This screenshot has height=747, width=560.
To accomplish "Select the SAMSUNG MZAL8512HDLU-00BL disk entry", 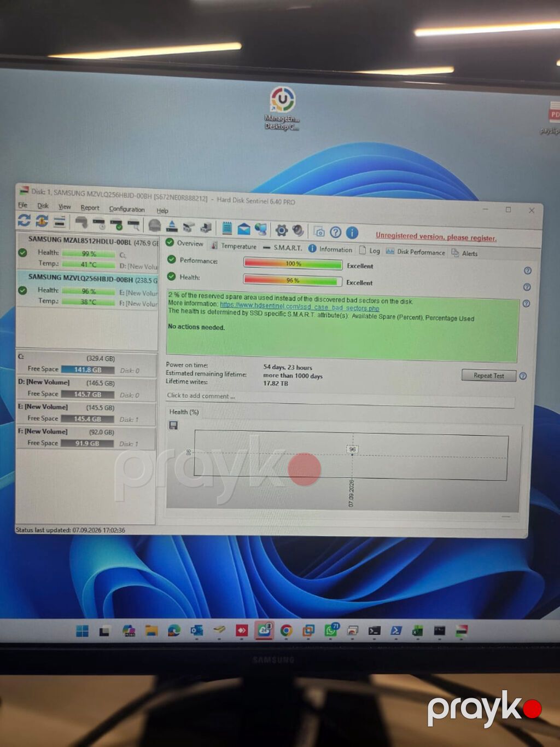I will (x=87, y=252).
